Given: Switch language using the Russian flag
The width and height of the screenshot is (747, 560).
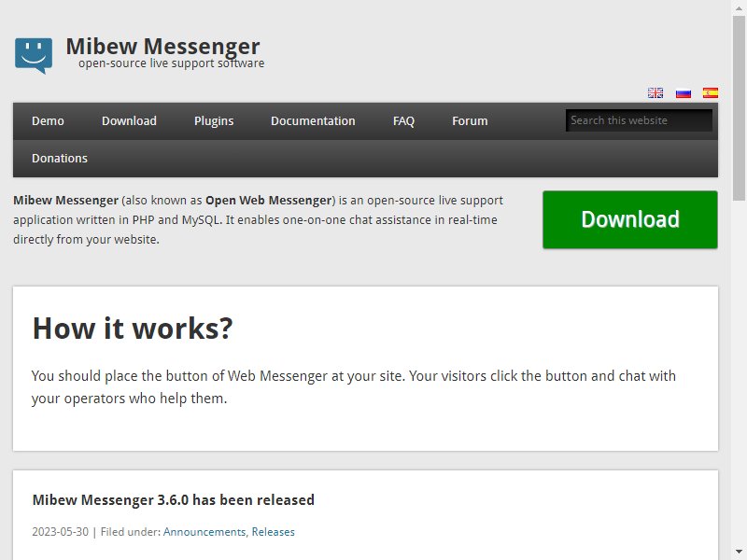Looking at the screenshot, I should click(684, 92).
